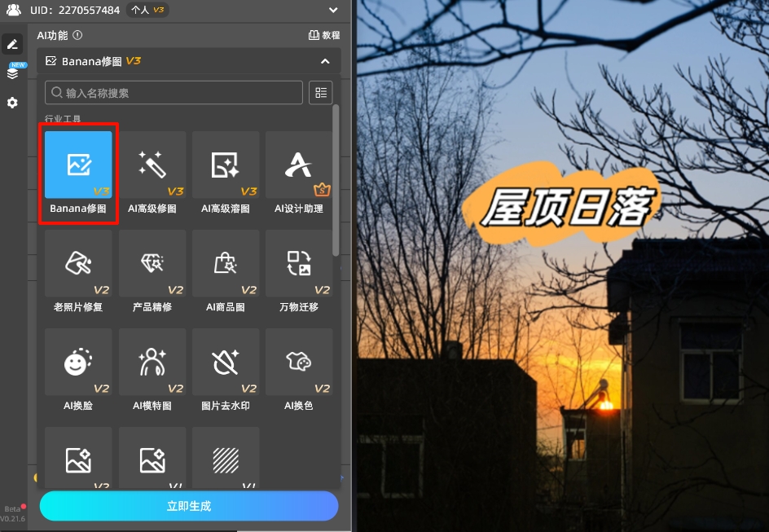Click the 立即生成 generate button
This screenshot has width=769, height=532.
(x=189, y=506)
